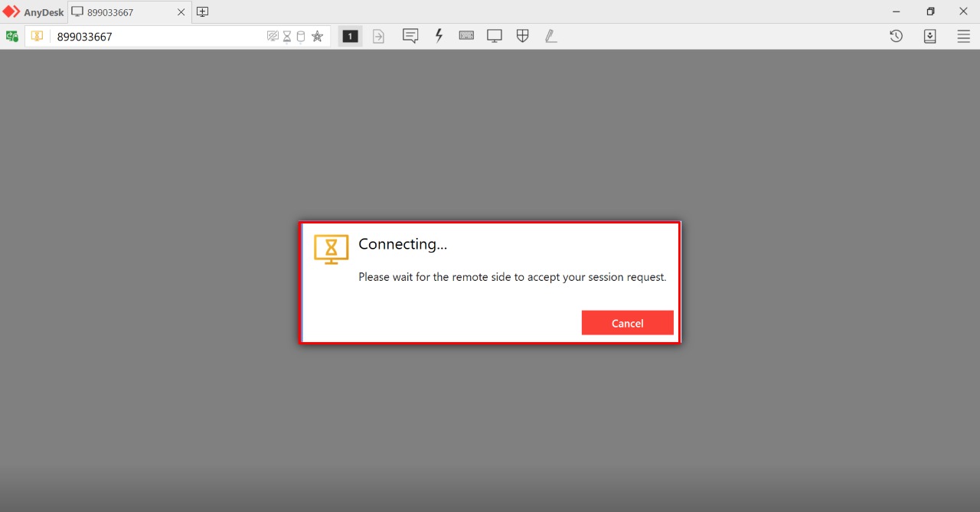Click the hourglass status icon in address bar

287,36
